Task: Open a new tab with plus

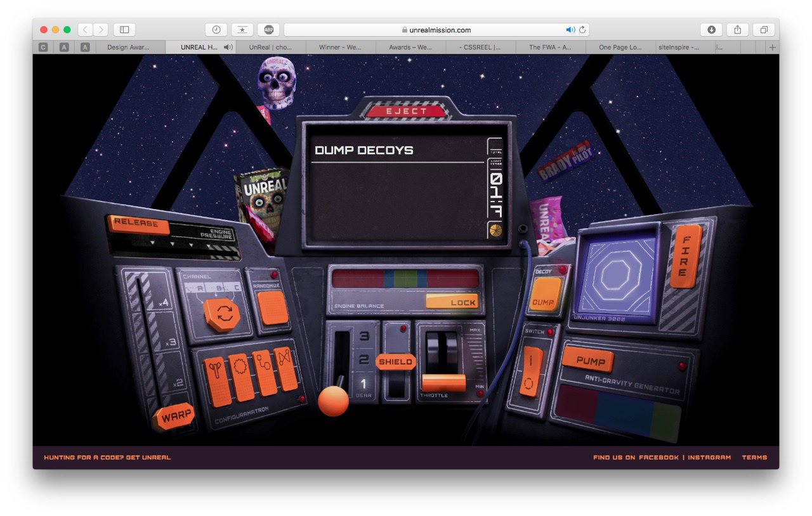Action: pos(772,47)
